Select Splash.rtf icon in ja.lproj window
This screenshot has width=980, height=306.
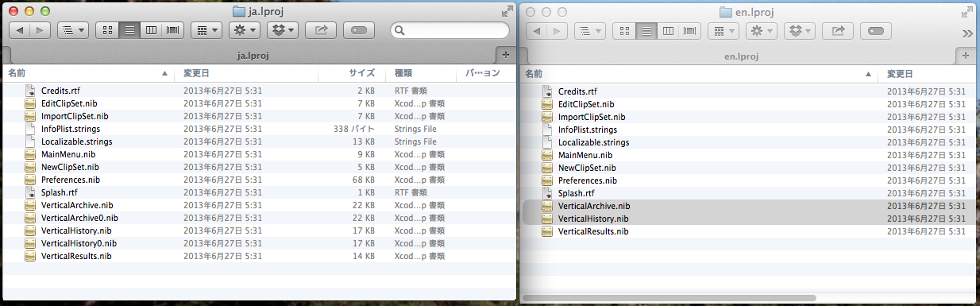pyautogui.click(x=31, y=192)
